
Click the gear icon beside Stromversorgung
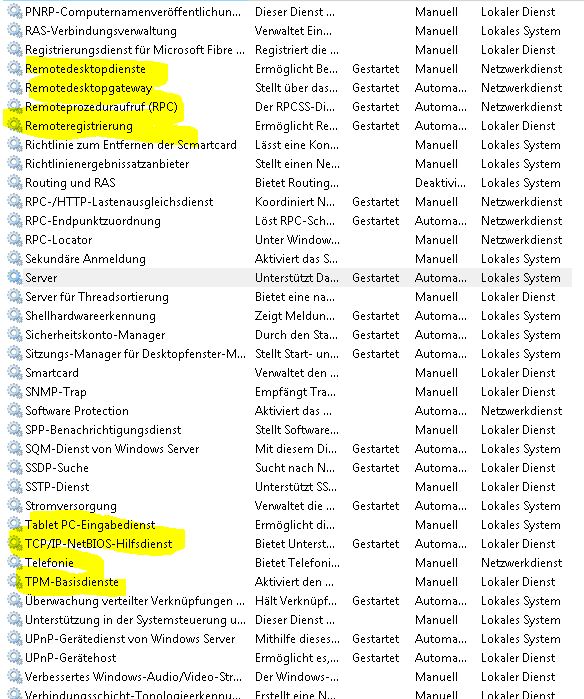(14, 506)
